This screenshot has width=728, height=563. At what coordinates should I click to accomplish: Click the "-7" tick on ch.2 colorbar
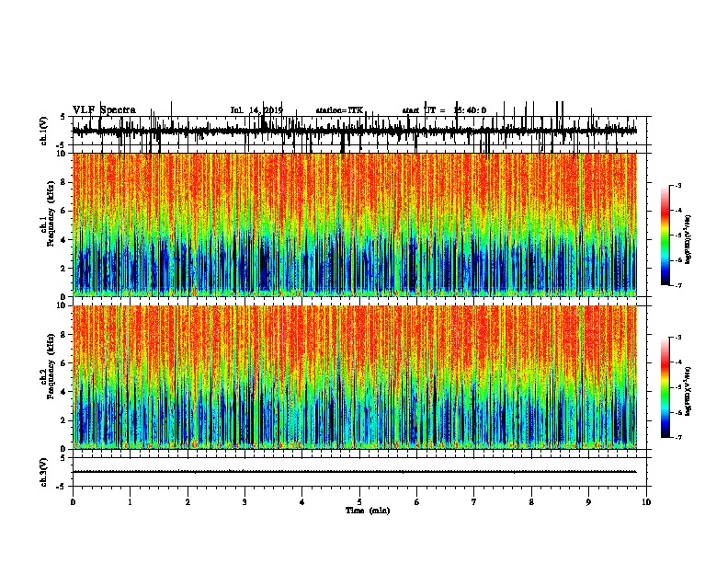677,438
